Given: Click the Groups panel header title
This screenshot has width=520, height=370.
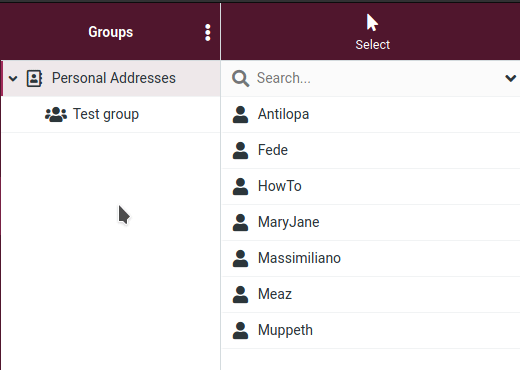Looking at the screenshot, I should point(111,32).
